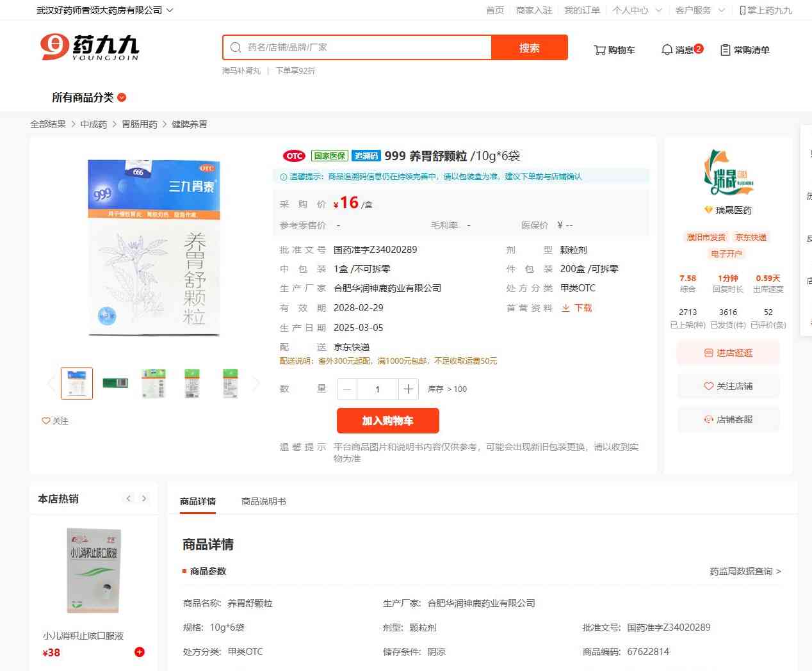This screenshot has width=812, height=671.
Task: Click the 加入购物车 button
Action: pyautogui.click(x=387, y=421)
